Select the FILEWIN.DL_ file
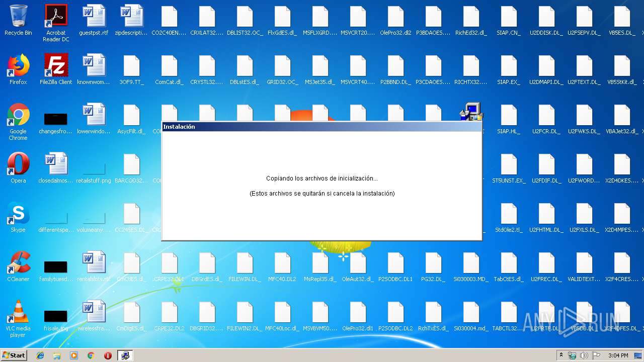 click(245, 266)
